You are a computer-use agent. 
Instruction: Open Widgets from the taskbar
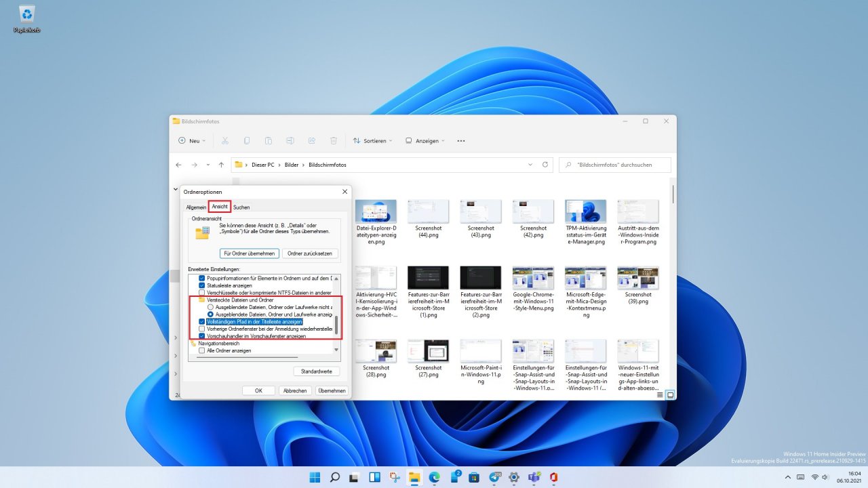point(374,477)
